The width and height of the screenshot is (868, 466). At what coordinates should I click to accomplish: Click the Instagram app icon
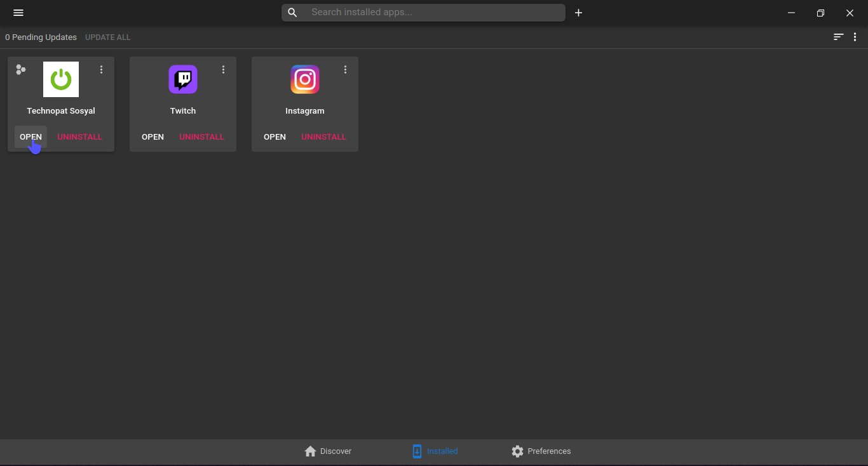click(x=305, y=79)
